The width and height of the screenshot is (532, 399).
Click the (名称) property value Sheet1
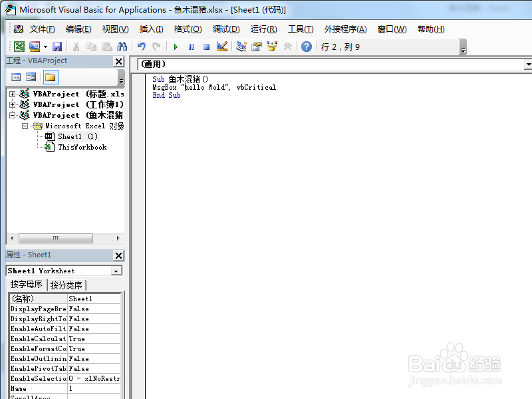tap(94, 299)
